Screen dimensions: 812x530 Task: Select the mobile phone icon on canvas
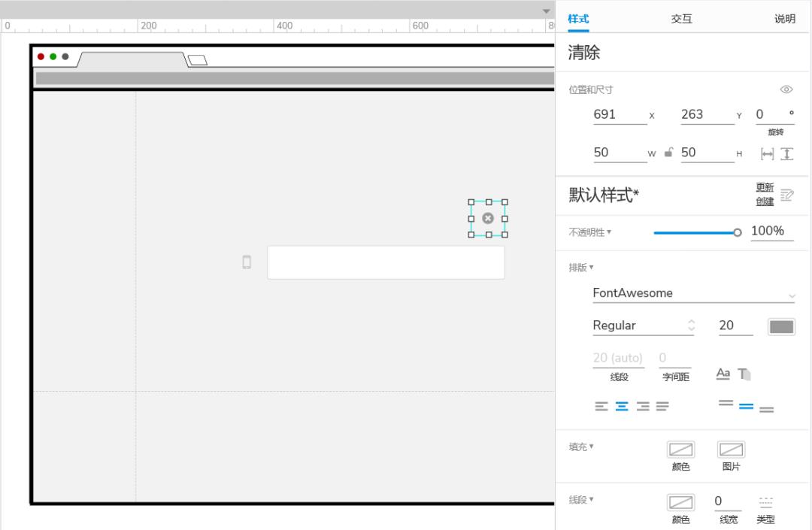[x=247, y=262]
